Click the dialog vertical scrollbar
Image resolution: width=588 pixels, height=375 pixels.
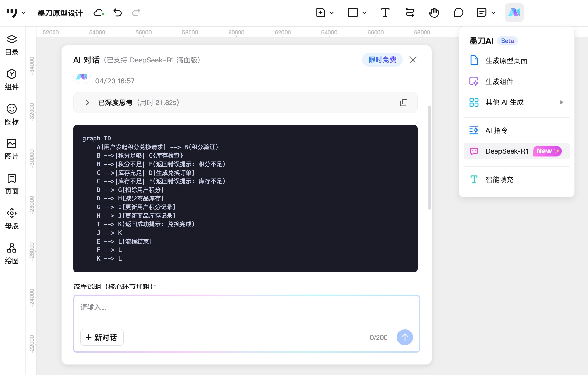(x=429, y=158)
